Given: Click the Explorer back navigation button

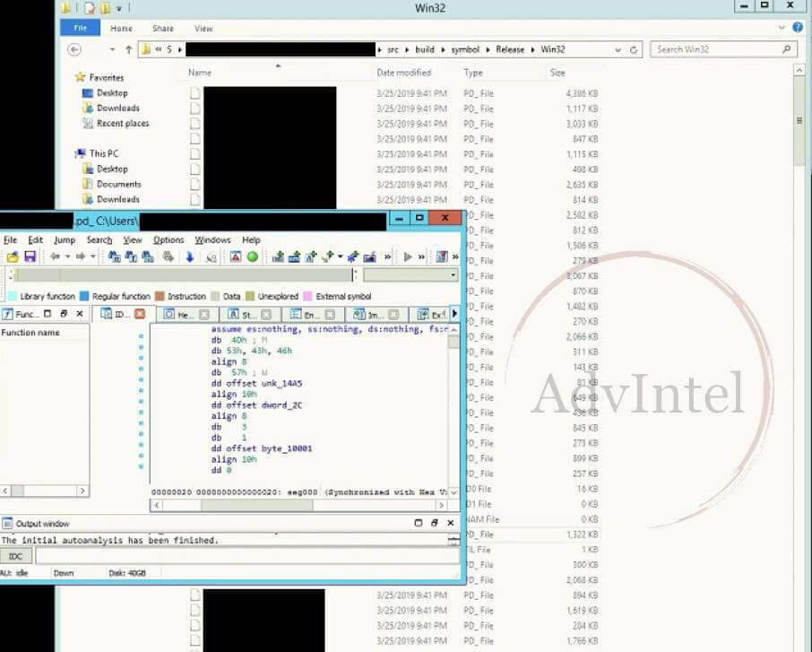Looking at the screenshot, I should pyautogui.click(x=74, y=49).
